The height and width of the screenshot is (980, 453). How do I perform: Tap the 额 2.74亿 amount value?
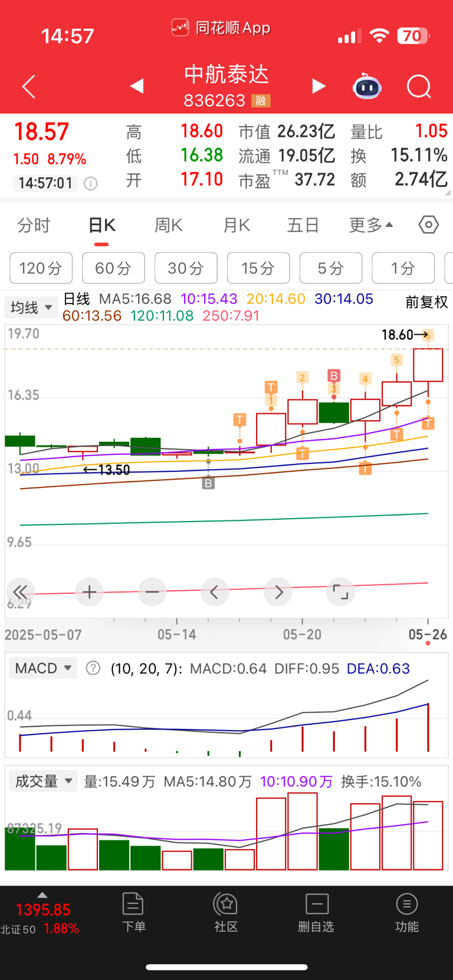pyautogui.click(x=399, y=179)
